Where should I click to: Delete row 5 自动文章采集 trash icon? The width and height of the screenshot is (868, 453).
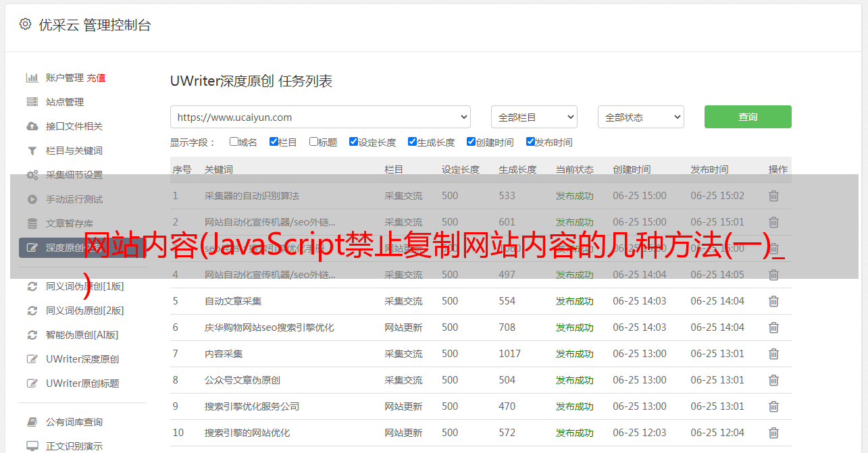pyautogui.click(x=774, y=301)
